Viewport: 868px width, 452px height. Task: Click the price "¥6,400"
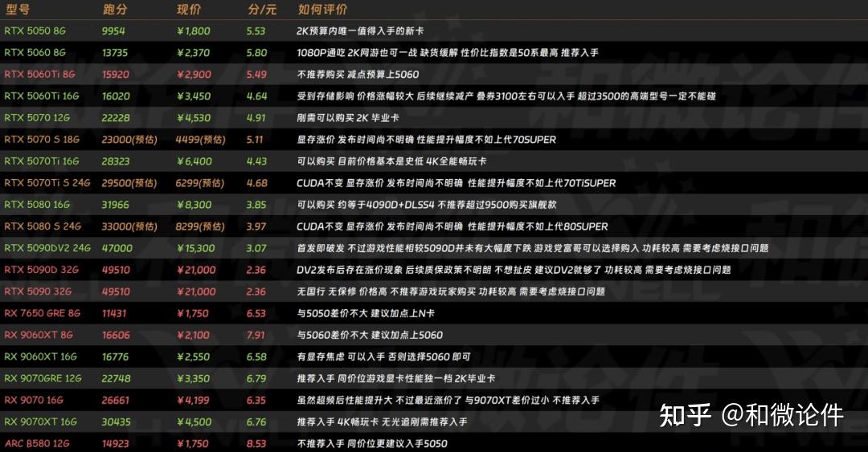(194, 161)
